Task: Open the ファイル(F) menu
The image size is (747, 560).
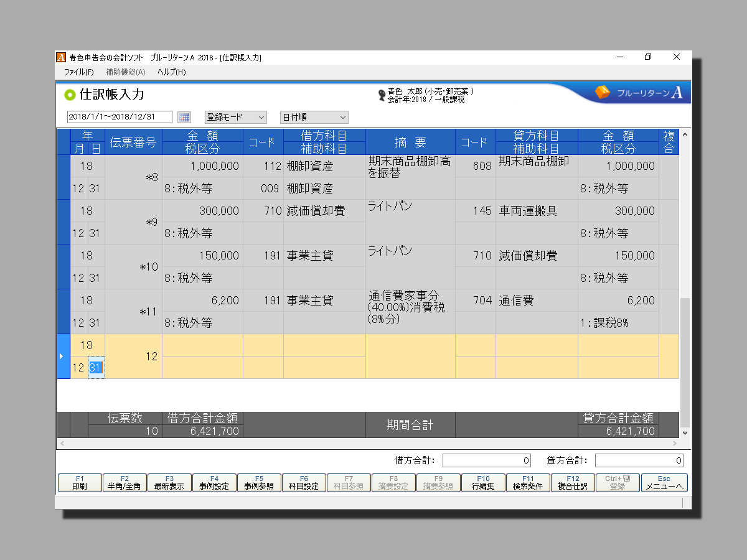Action: tap(78, 72)
